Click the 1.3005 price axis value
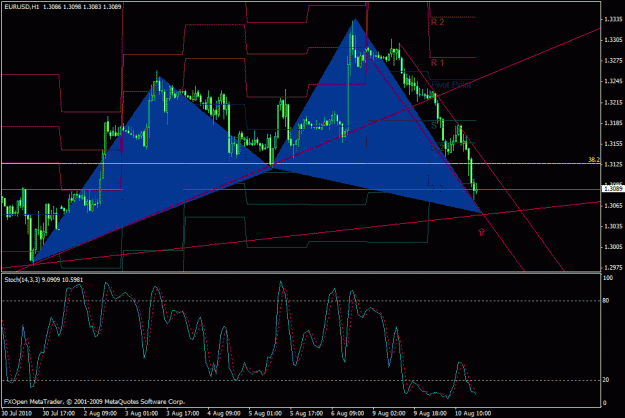Viewport: 625px width, 418px height. point(613,247)
